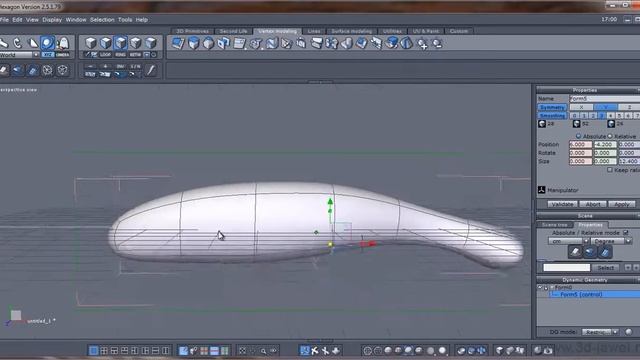
Task: Click the Position Y field showing -4.200
Action: coord(605,144)
